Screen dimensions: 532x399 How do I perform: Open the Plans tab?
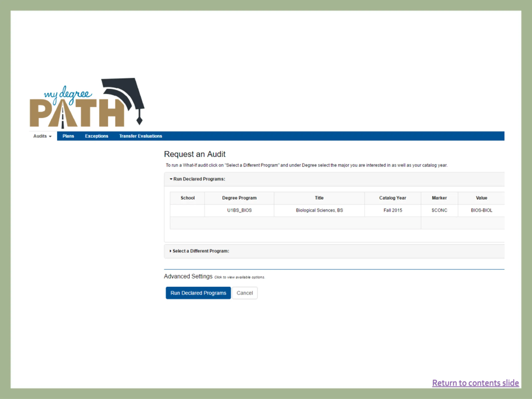68,136
